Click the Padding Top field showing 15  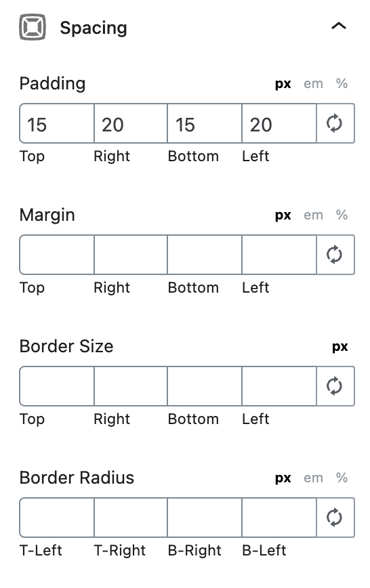(57, 123)
